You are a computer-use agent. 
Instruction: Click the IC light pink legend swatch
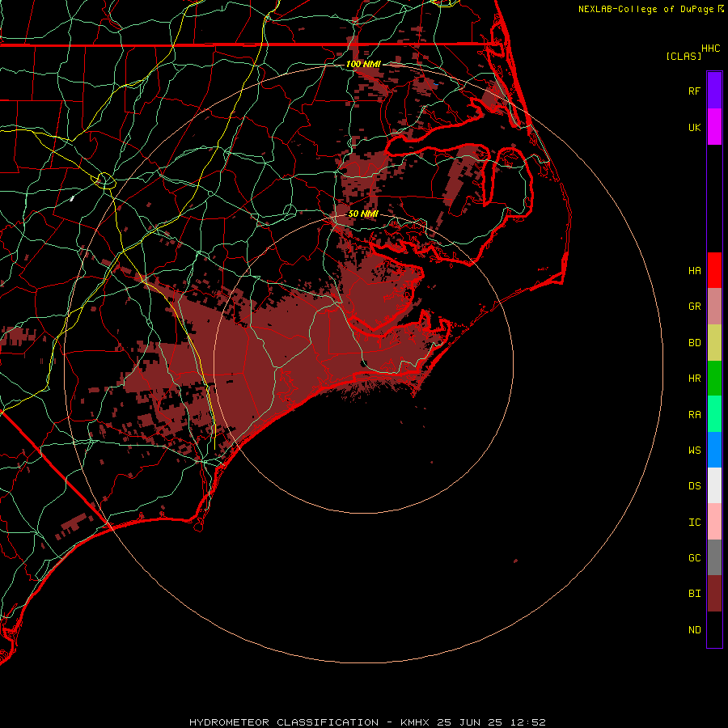click(714, 522)
